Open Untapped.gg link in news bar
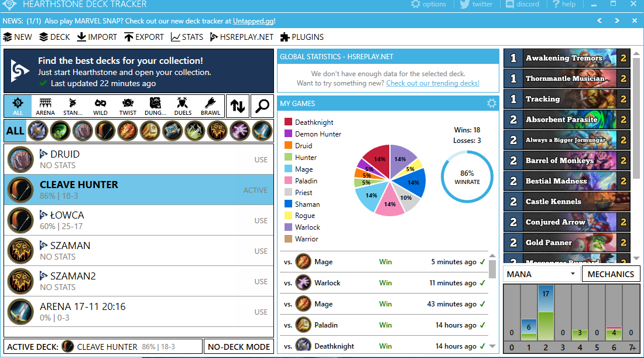The image size is (644, 358). (253, 21)
